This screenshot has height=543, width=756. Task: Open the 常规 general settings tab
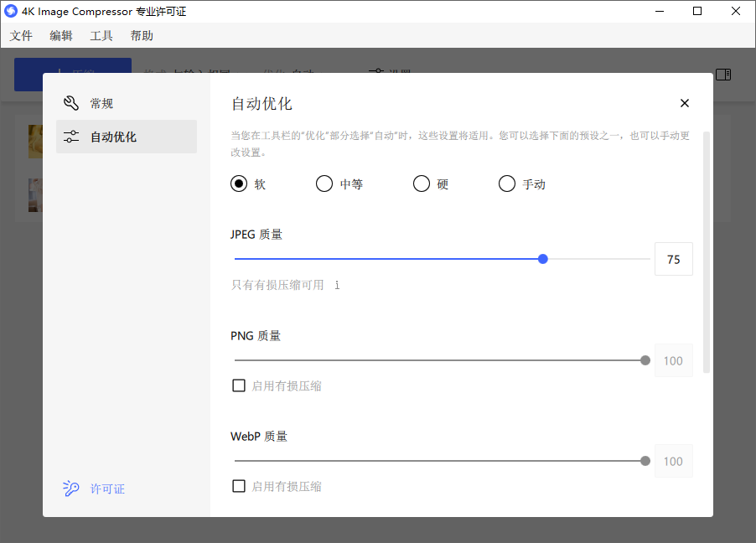(127, 103)
